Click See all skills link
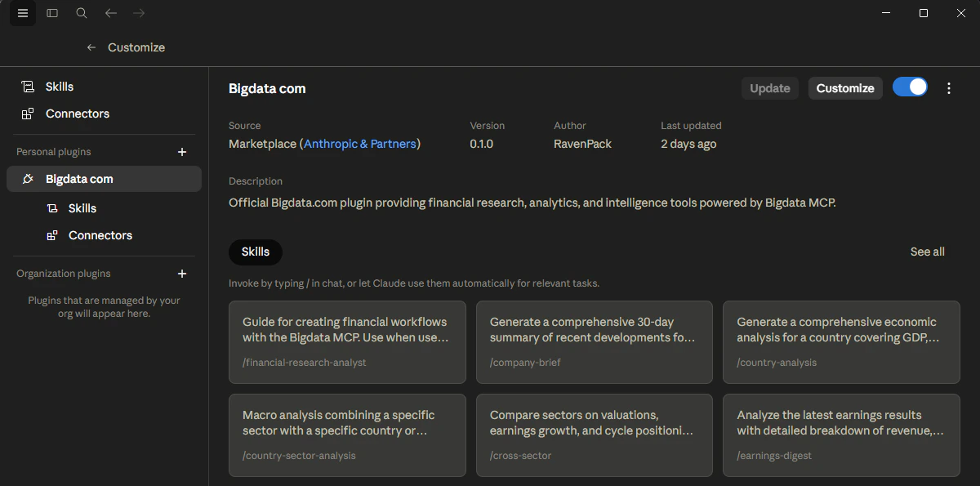The image size is (980, 486). [928, 252]
